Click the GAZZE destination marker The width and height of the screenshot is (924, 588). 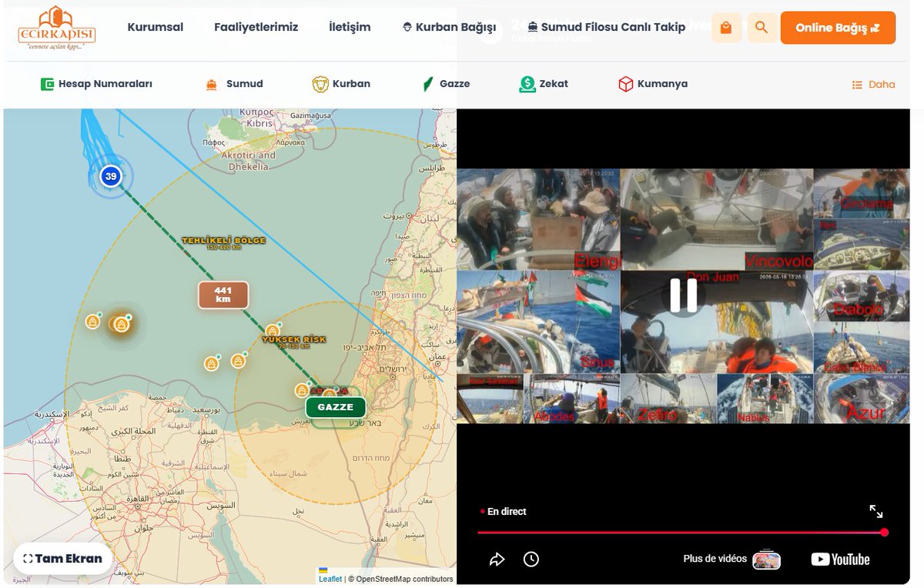pyautogui.click(x=336, y=407)
